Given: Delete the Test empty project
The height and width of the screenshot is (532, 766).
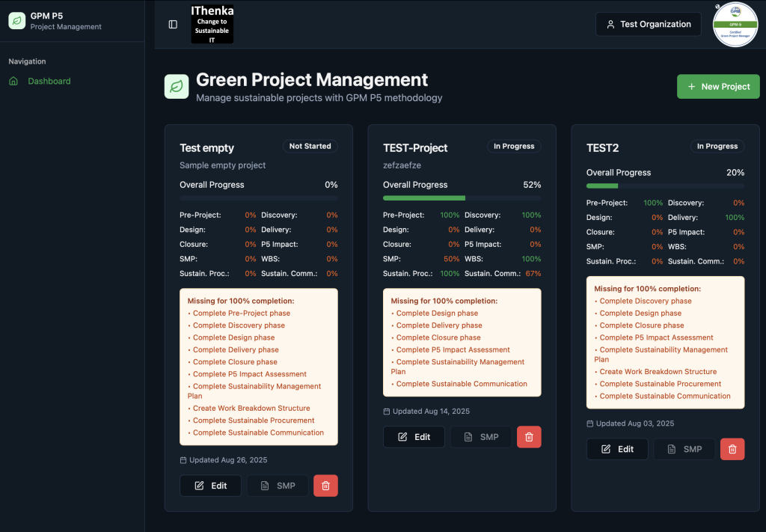Looking at the screenshot, I should point(325,486).
